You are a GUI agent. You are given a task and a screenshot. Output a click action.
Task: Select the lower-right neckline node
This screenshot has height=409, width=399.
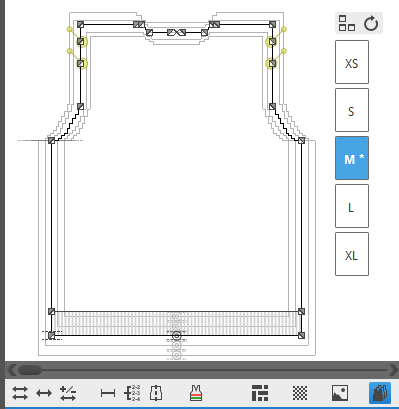pyautogui.click(x=204, y=32)
